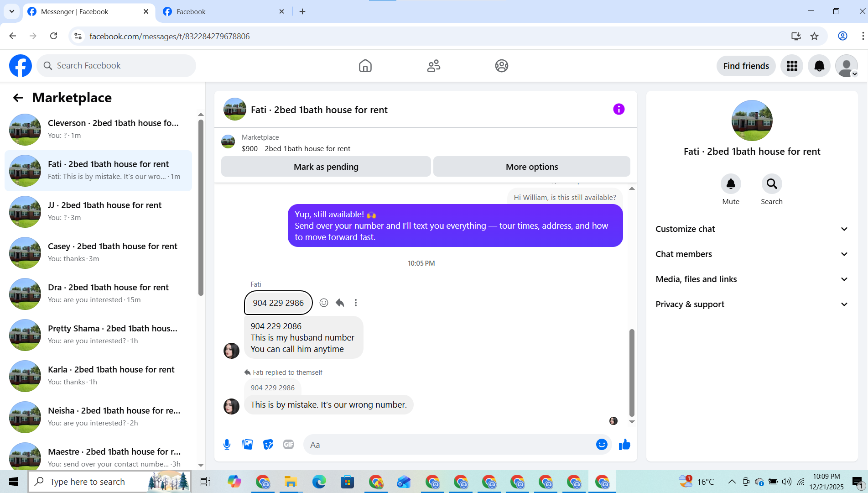Open the Friends icon in top navigation
868x493 pixels.
pos(433,66)
